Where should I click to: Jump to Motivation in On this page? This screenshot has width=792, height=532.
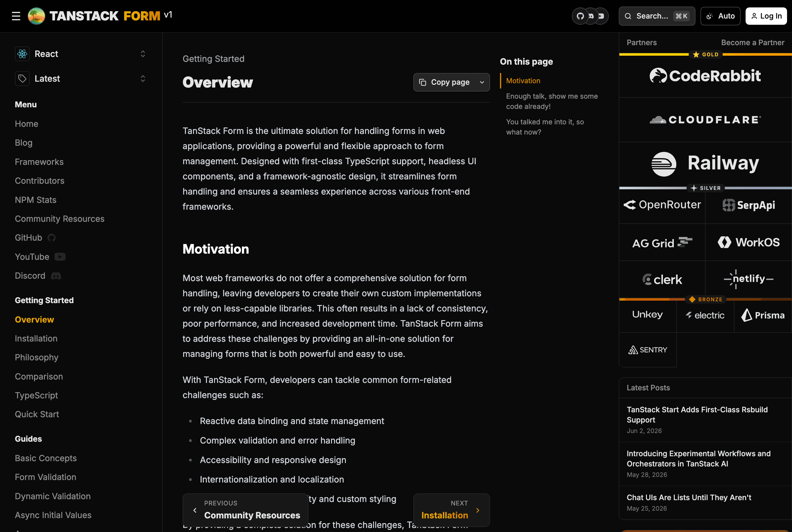pyautogui.click(x=523, y=81)
